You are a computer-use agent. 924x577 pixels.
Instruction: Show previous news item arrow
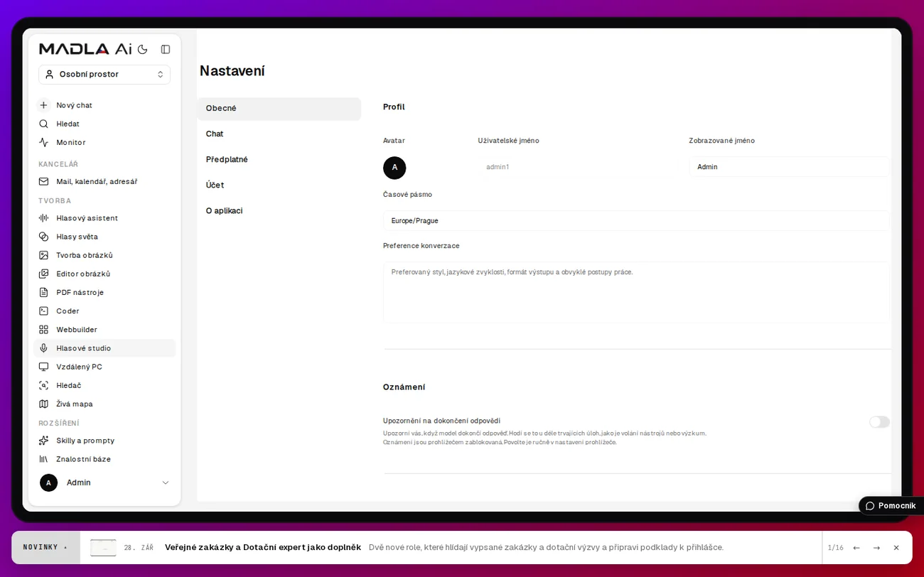pyautogui.click(x=856, y=548)
